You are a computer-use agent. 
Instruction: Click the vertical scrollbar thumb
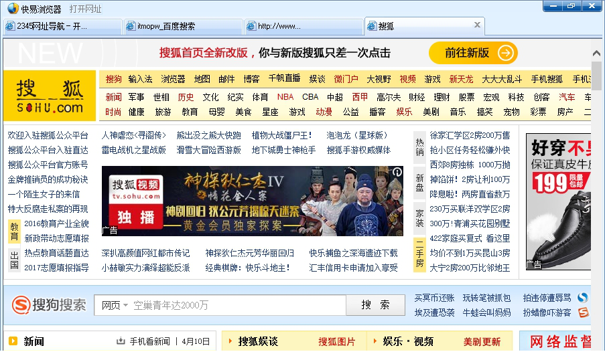pyautogui.click(x=596, y=76)
